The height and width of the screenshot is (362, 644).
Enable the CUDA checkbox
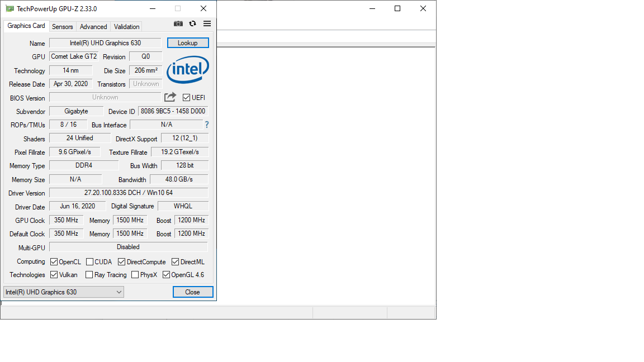[89, 262]
